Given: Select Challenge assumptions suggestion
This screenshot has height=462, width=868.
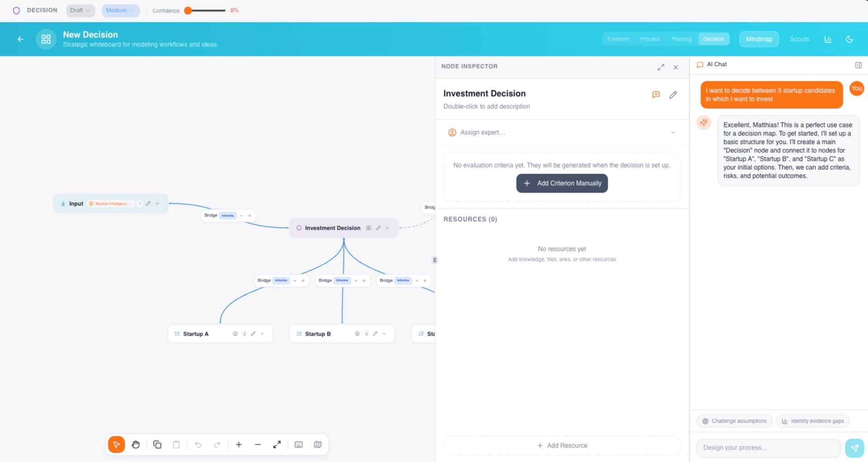Looking at the screenshot, I should pos(734,421).
